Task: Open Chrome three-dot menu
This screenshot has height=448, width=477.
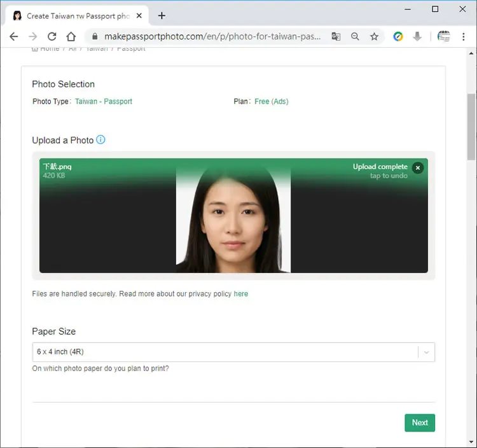Action: point(463,36)
